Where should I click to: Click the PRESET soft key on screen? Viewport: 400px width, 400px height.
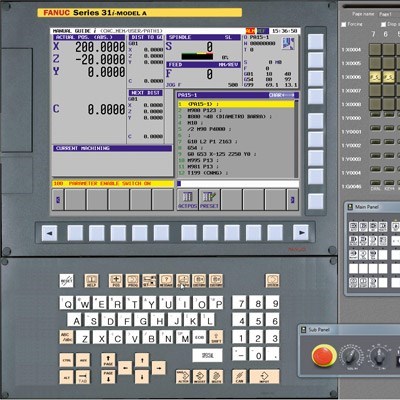point(209,200)
